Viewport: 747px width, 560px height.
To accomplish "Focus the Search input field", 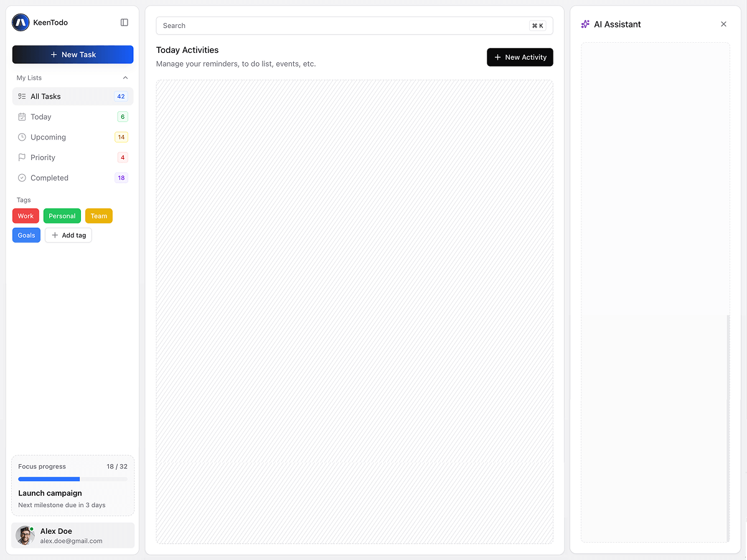I will coord(342,26).
